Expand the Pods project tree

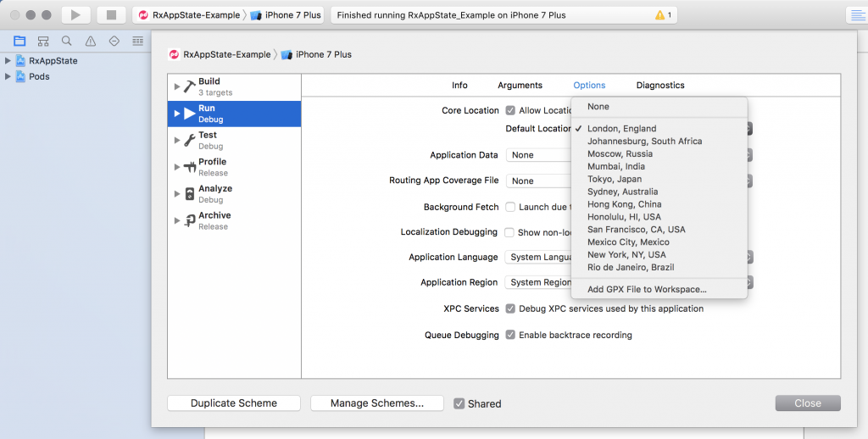[8, 76]
